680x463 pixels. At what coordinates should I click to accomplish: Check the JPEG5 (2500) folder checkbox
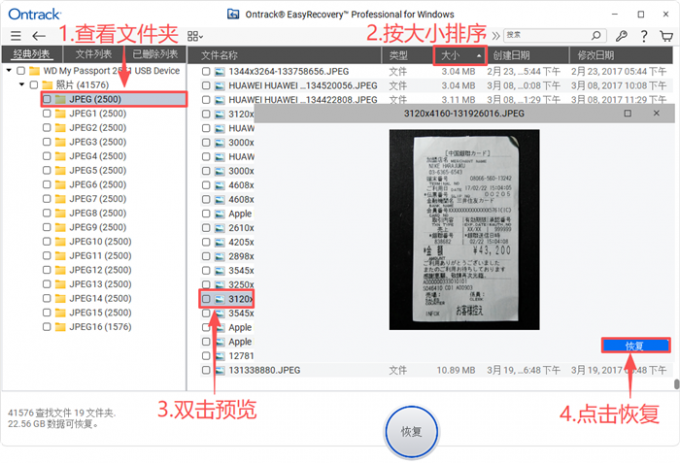pyautogui.click(x=47, y=170)
